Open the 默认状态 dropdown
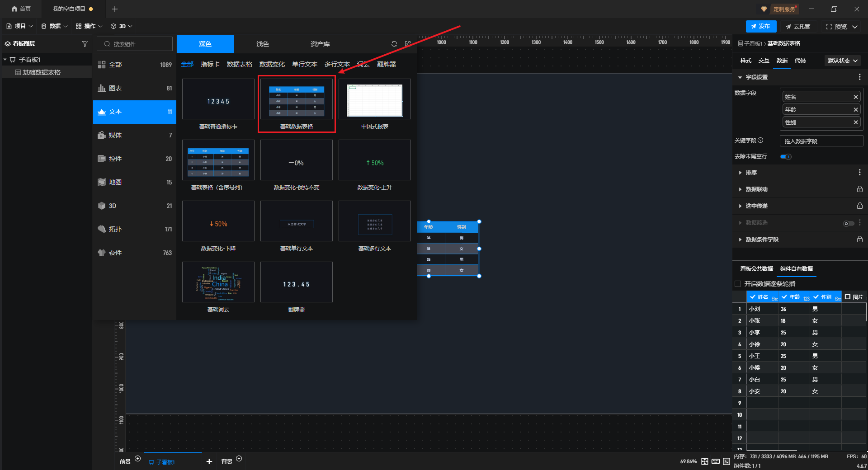 pyautogui.click(x=842, y=61)
